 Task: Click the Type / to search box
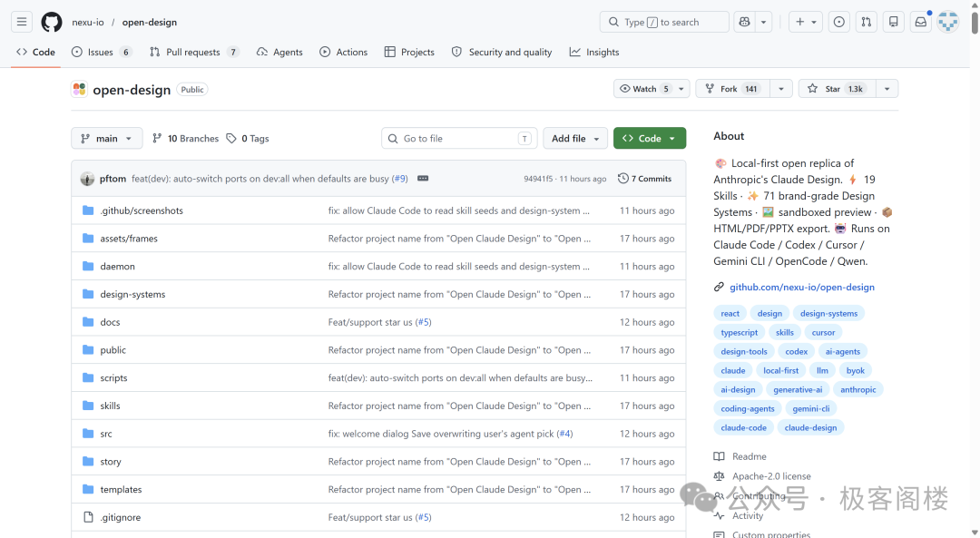[664, 22]
